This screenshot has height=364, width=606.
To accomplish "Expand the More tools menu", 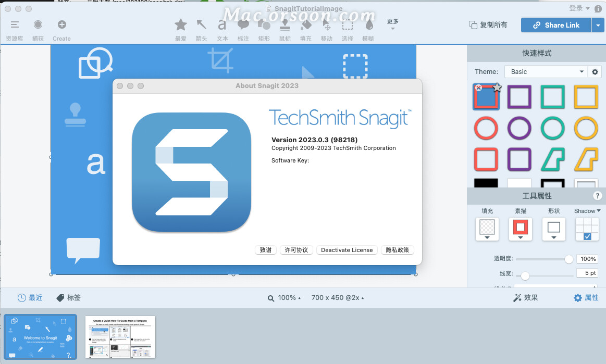I will click(393, 24).
